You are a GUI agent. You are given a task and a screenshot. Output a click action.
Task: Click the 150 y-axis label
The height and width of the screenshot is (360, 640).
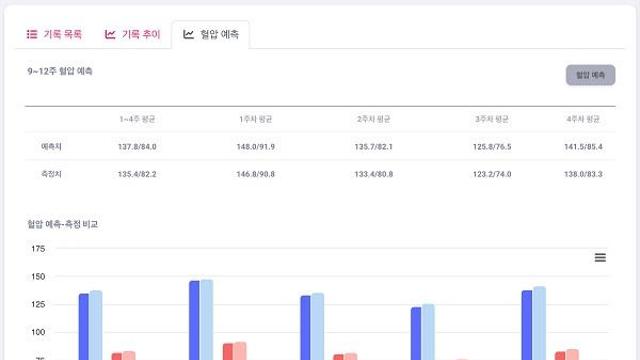[x=38, y=276]
